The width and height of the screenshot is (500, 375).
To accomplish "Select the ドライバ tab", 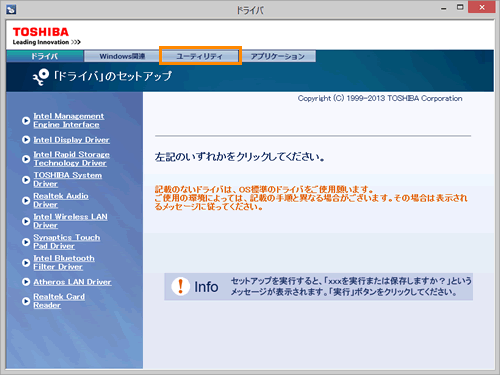I will [x=45, y=56].
